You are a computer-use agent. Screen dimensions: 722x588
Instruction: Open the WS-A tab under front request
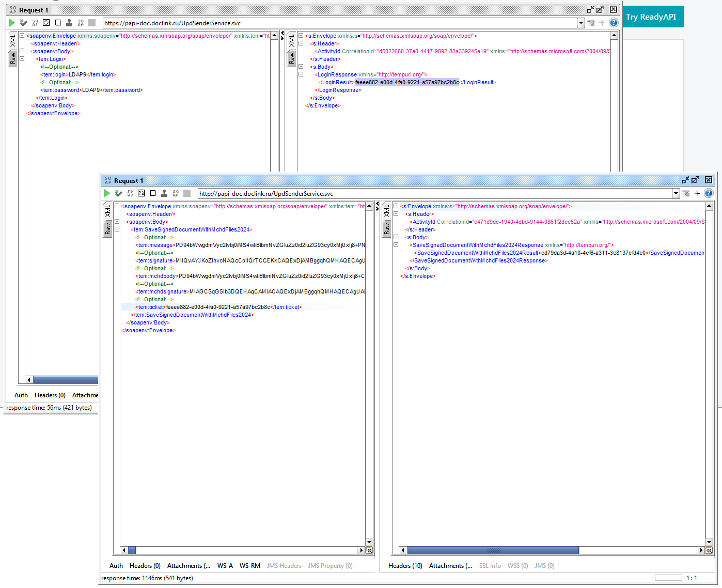225,566
